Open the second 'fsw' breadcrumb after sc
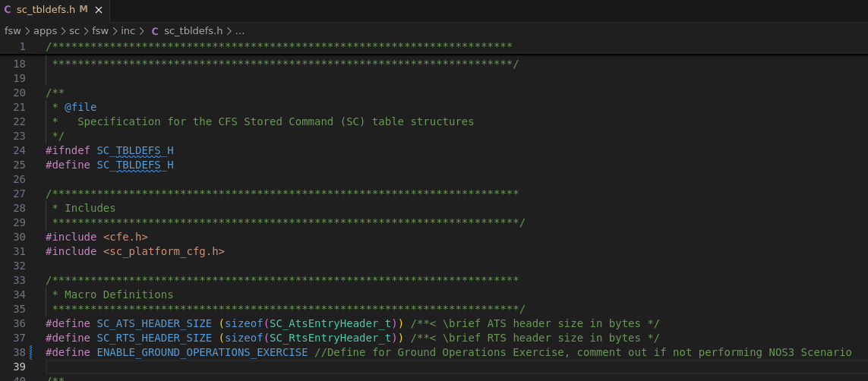868x381 pixels. point(100,31)
